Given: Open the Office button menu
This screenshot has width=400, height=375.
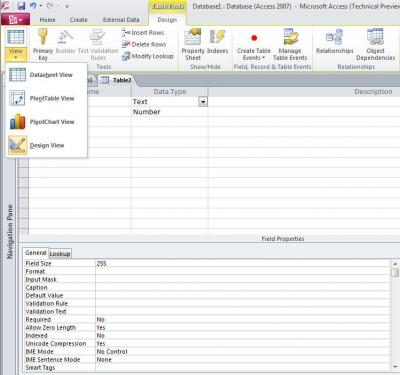Looking at the screenshot, I should point(15,20).
